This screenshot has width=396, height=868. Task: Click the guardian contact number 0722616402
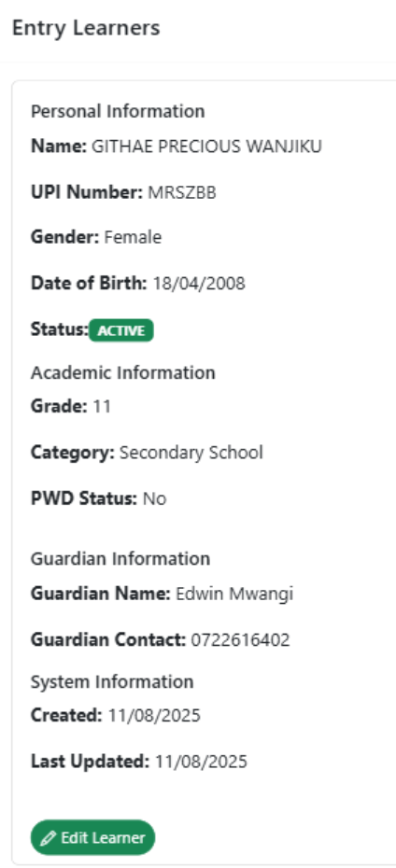click(x=240, y=640)
